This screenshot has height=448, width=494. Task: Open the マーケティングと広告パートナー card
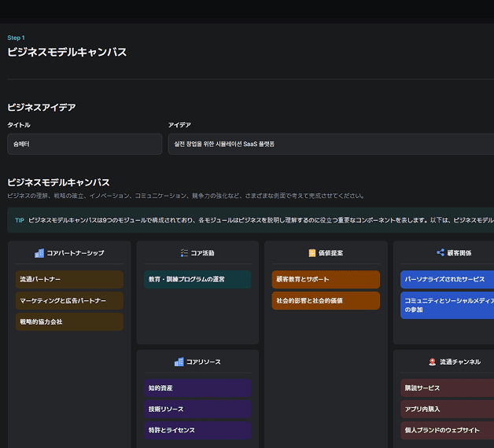pos(69,300)
